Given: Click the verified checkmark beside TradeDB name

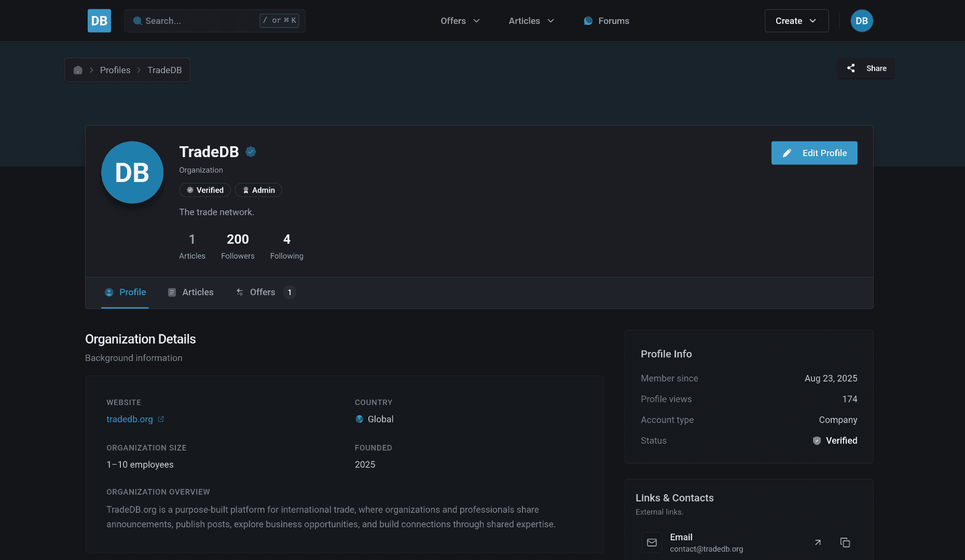Looking at the screenshot, I should [251, 151].
